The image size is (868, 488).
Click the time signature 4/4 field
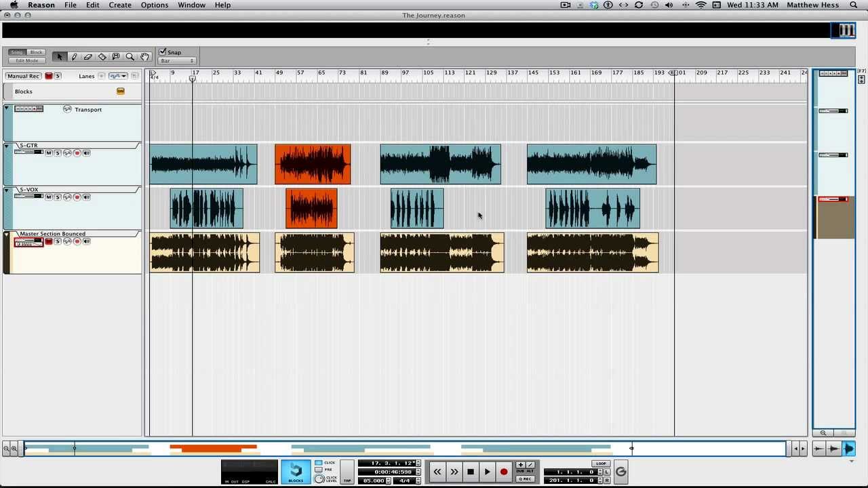[405, 481]
